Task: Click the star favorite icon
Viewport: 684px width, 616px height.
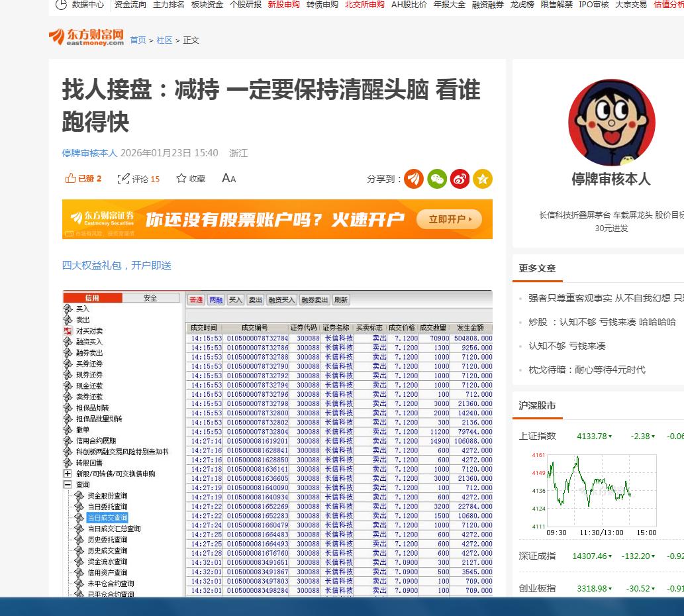Action: coord(181,178)
